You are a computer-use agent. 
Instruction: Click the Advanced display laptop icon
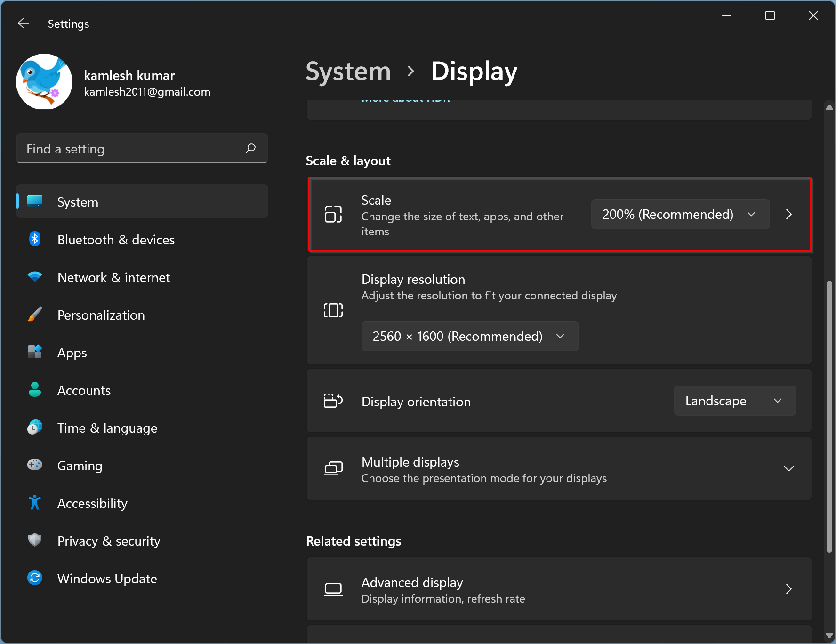pos(333,589)
